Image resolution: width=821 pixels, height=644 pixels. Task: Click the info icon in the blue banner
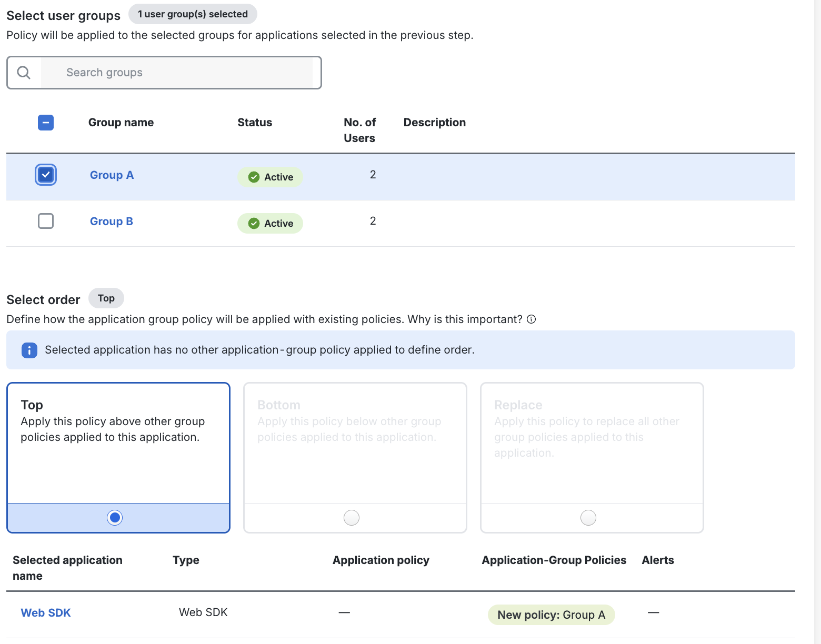click(29, 350)
